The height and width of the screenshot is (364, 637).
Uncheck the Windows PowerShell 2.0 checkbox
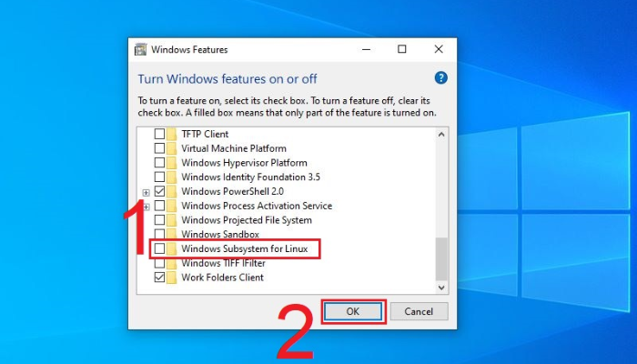pos(160,192)
